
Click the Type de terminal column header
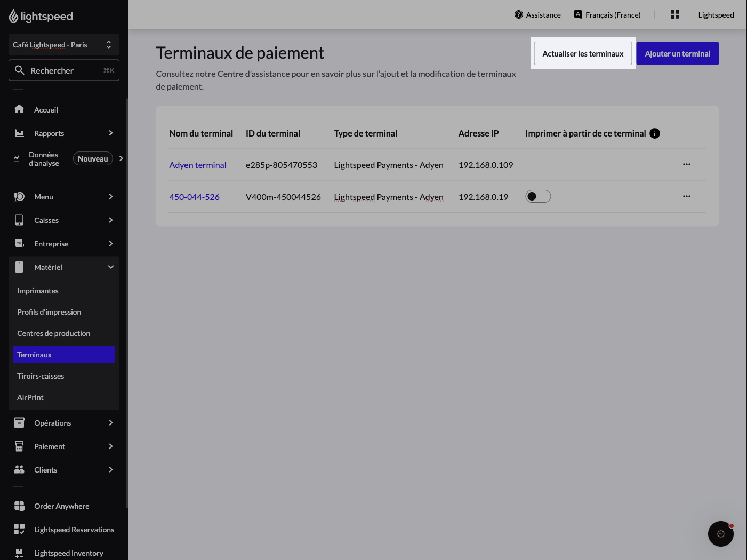[x=366, y=133]
